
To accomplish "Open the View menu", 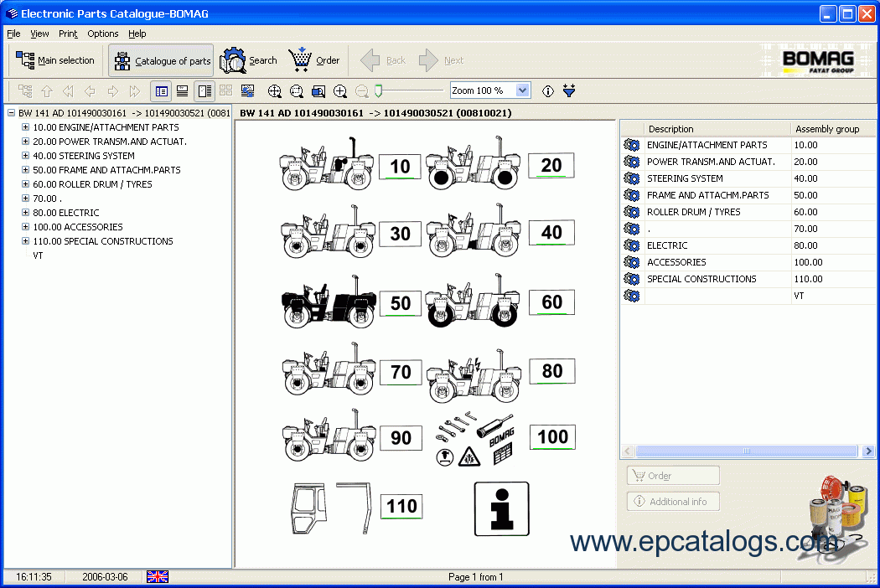I will click(39, 34).
